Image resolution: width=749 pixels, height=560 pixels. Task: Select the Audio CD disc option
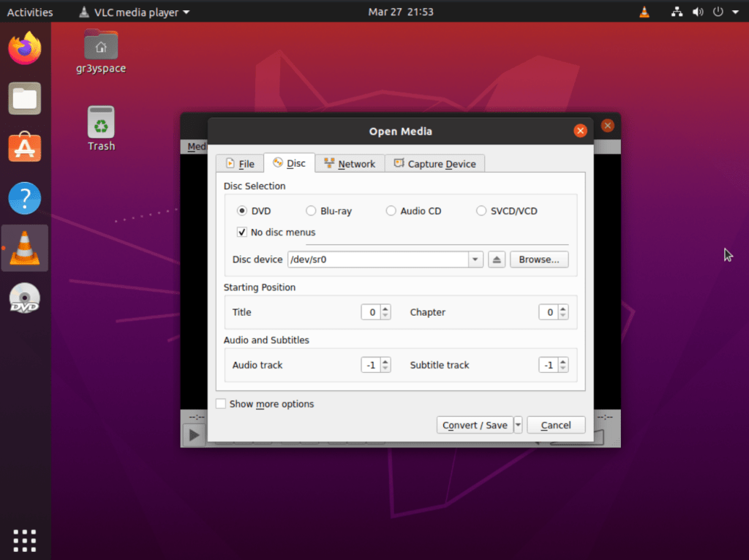[391, 211]
